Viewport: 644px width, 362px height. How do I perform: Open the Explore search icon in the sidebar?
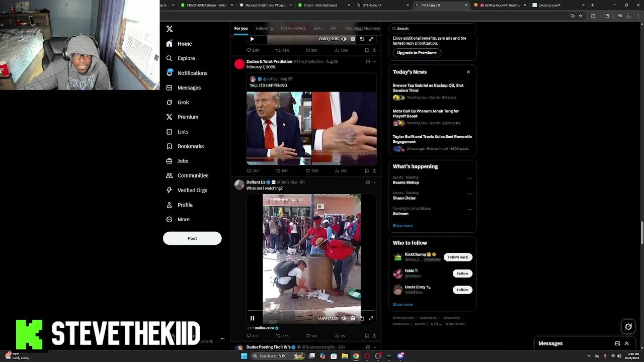pos(169,58)
